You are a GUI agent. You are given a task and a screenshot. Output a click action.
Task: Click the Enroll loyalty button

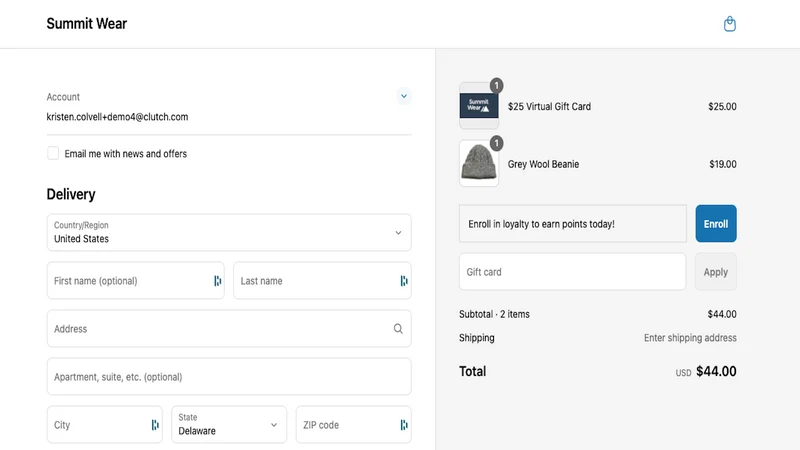pyautogui.click(x=716, y=223)
